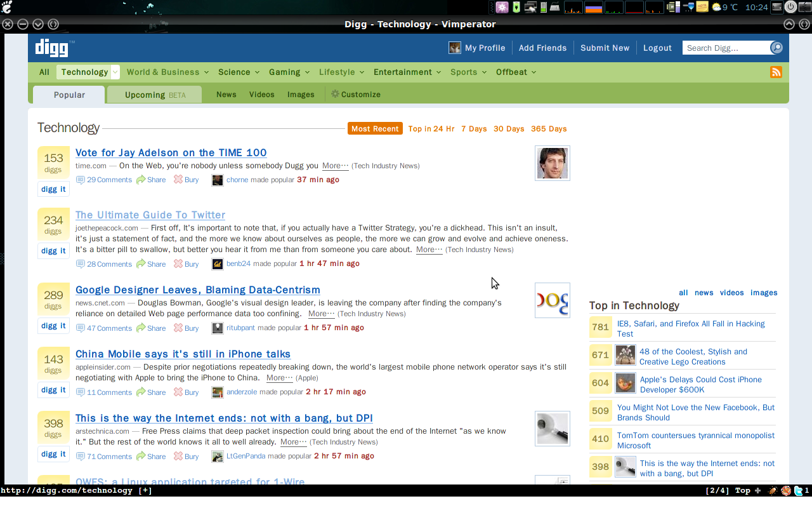Click the Bury X icon on Google Designer story
Screen dimensions: 812x508
tap(178, 328)
